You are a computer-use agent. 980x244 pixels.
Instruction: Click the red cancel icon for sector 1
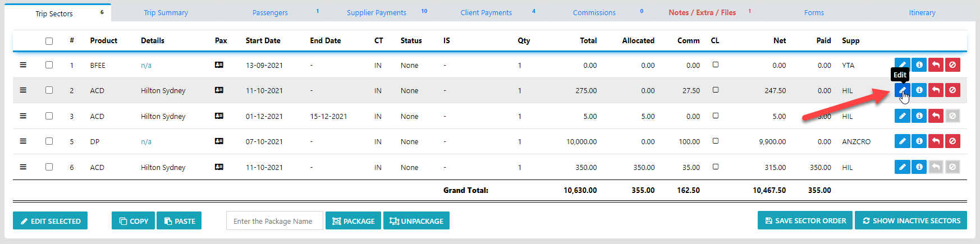(952, 65)
